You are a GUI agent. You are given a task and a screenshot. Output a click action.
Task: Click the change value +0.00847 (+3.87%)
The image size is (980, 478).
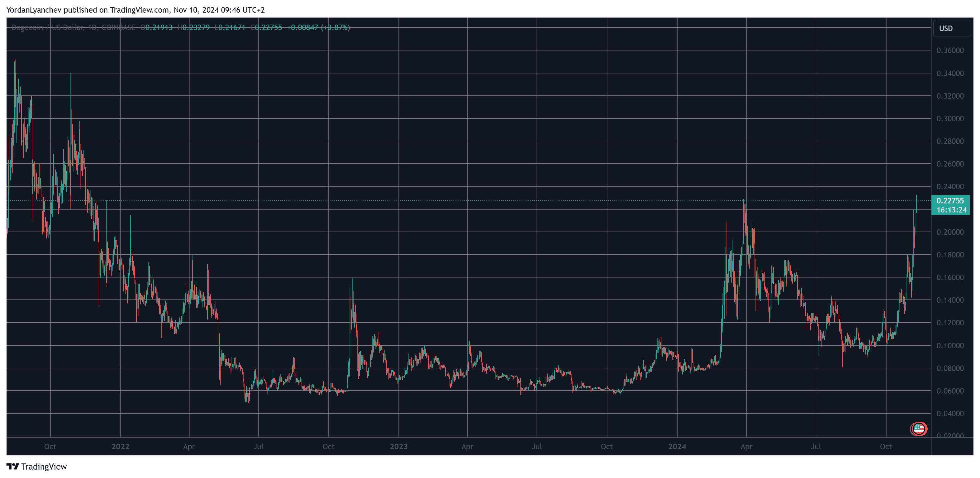pos(319,27)
